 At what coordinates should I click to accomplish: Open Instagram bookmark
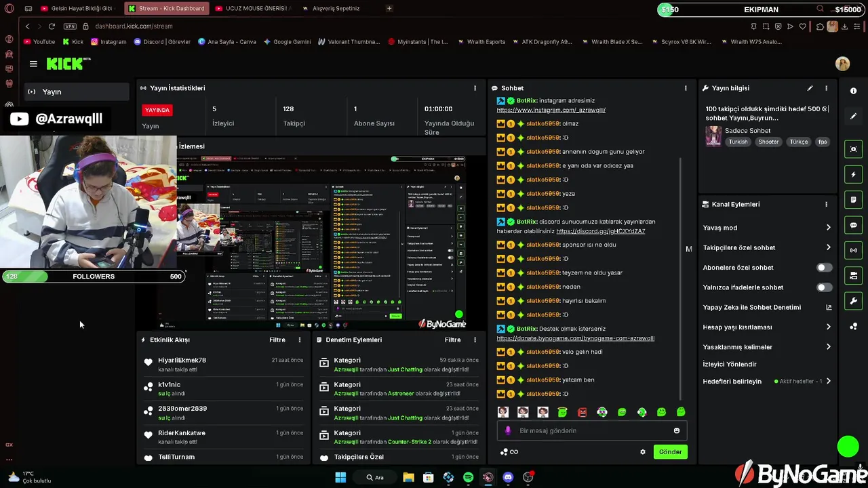pyautogui.click(x=108, y=42)
